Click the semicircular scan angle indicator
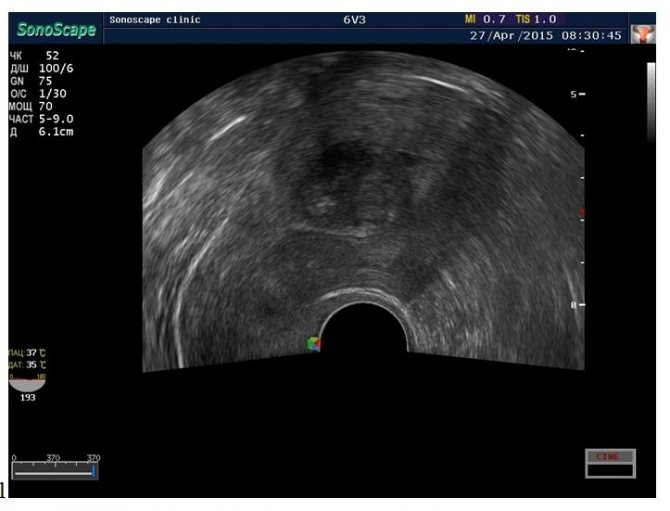The image size is (670, 511). pos(27,381)
